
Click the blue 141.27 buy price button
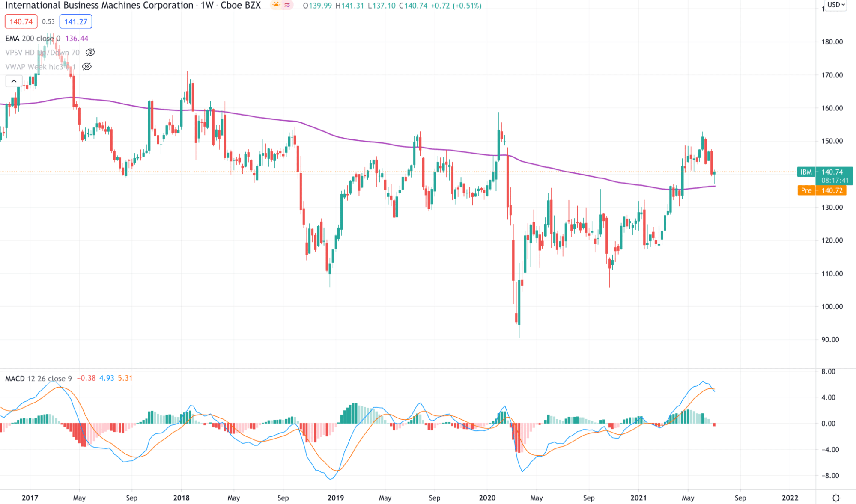[76, 21]
